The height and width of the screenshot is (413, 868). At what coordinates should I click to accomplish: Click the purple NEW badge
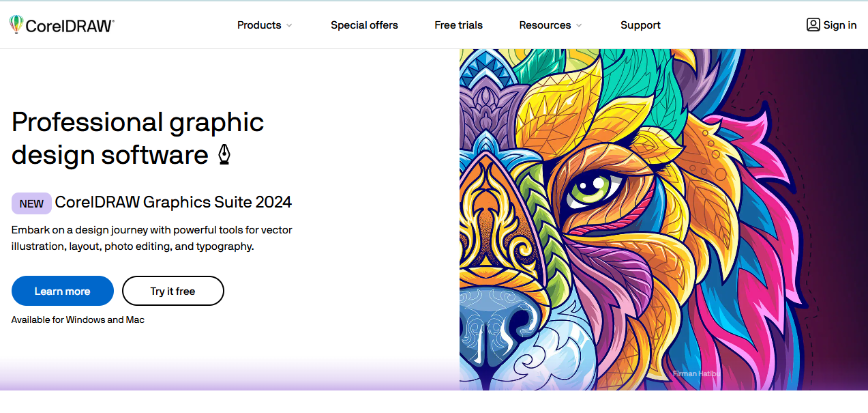click(x=31, y=203)
